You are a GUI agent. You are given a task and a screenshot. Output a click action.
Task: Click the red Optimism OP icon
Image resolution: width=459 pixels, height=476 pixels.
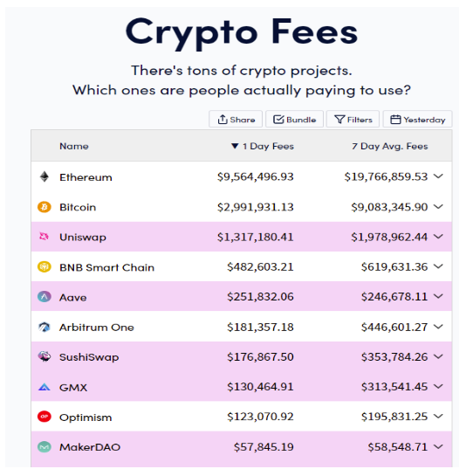(x=45, y=417)
